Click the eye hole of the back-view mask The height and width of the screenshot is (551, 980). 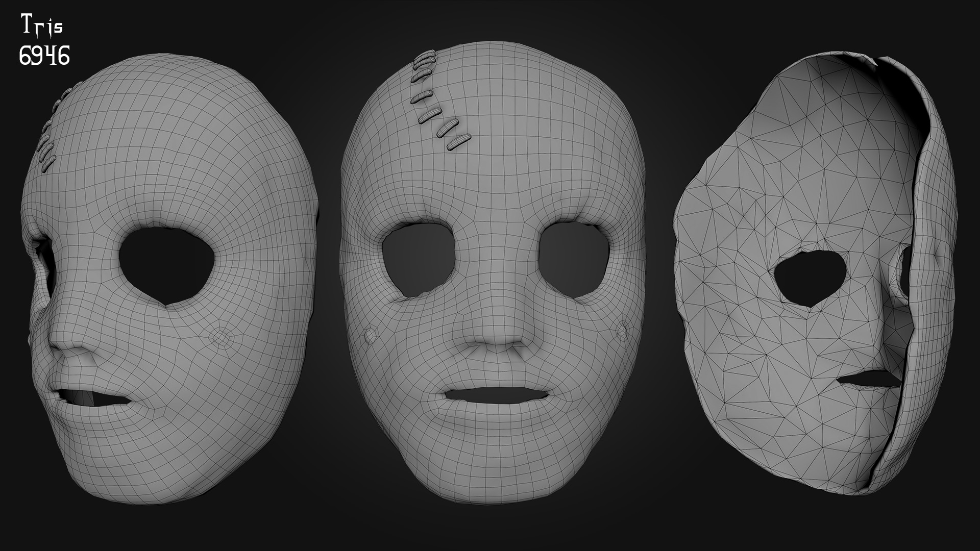(x=811, y=277)
